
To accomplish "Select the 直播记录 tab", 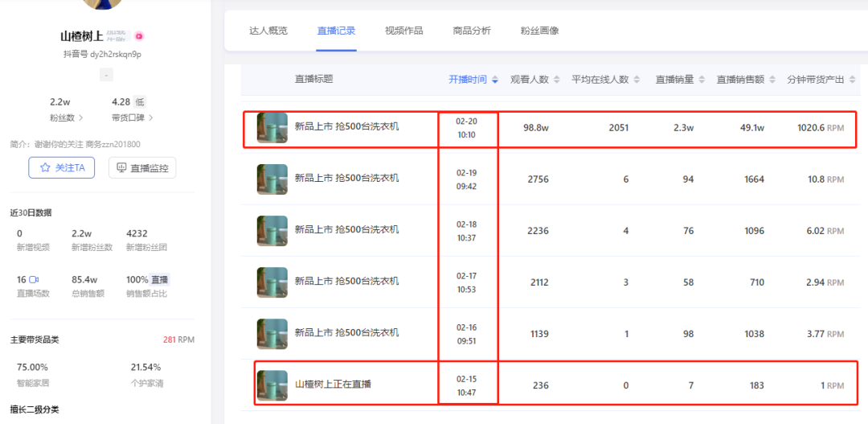I will pyautogui.click(x=336, y=31).
